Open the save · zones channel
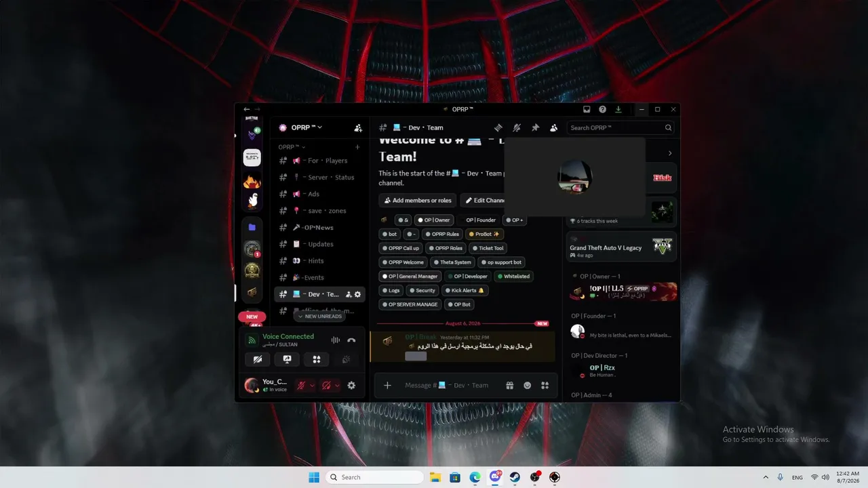The image size is (868, 488). 320,211
